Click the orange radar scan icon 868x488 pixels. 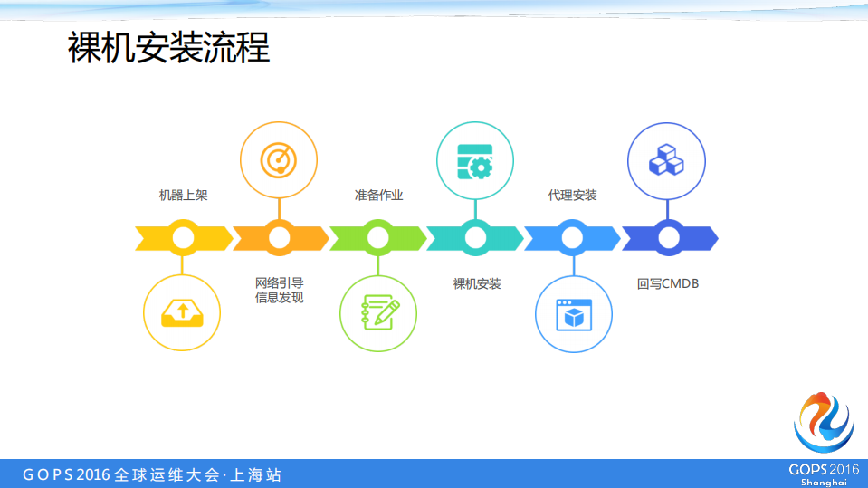click(x=279, y=160)
